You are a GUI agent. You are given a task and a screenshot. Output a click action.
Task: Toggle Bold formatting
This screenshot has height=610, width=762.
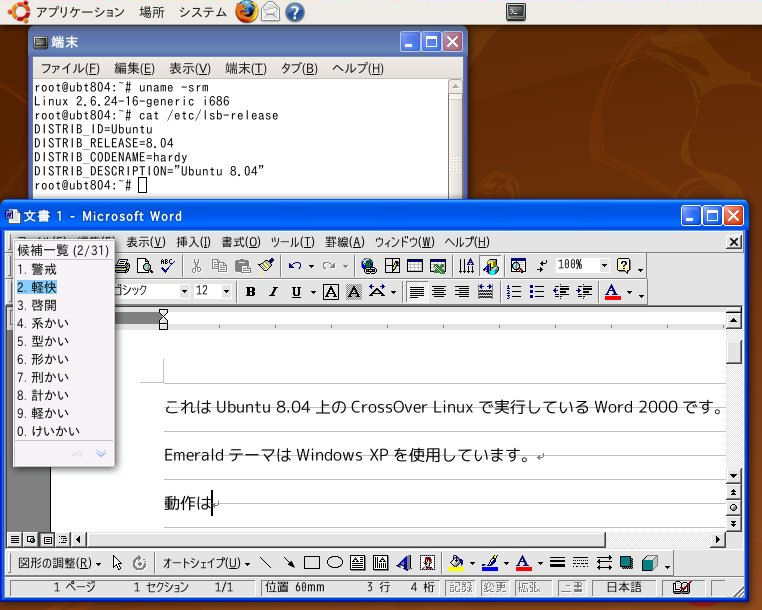250,292
